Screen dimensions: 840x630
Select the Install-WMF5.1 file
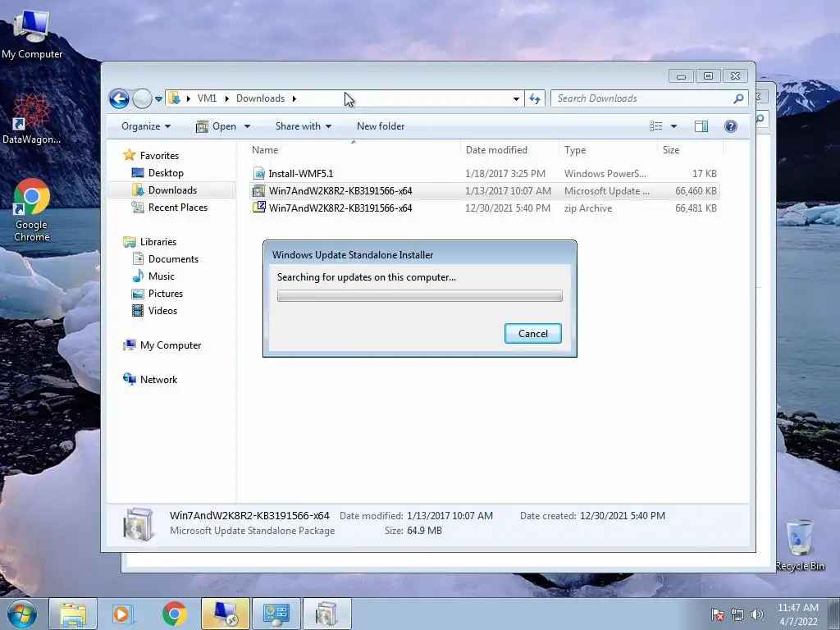click(484, 174)
